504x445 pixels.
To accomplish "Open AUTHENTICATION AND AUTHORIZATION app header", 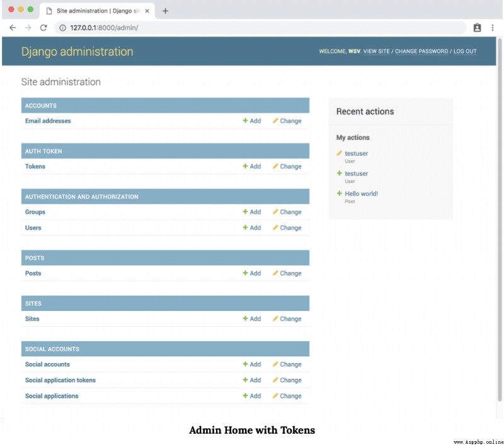I will tap(82, 197).
